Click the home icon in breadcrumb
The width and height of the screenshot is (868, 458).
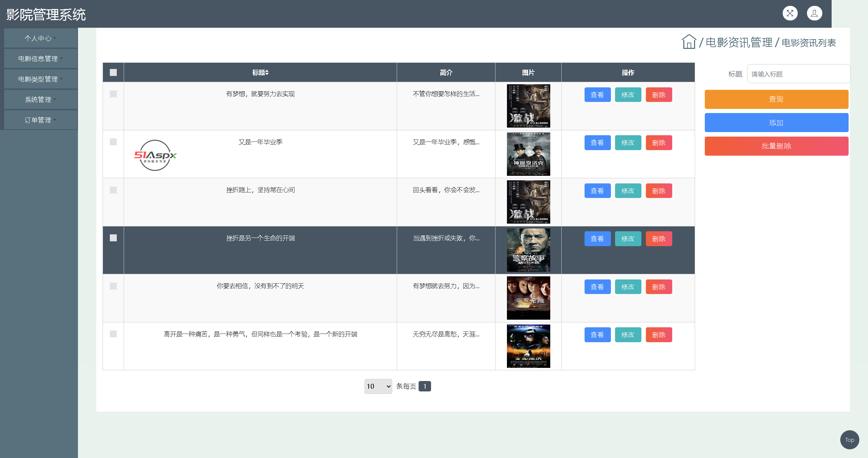(689, 42)
